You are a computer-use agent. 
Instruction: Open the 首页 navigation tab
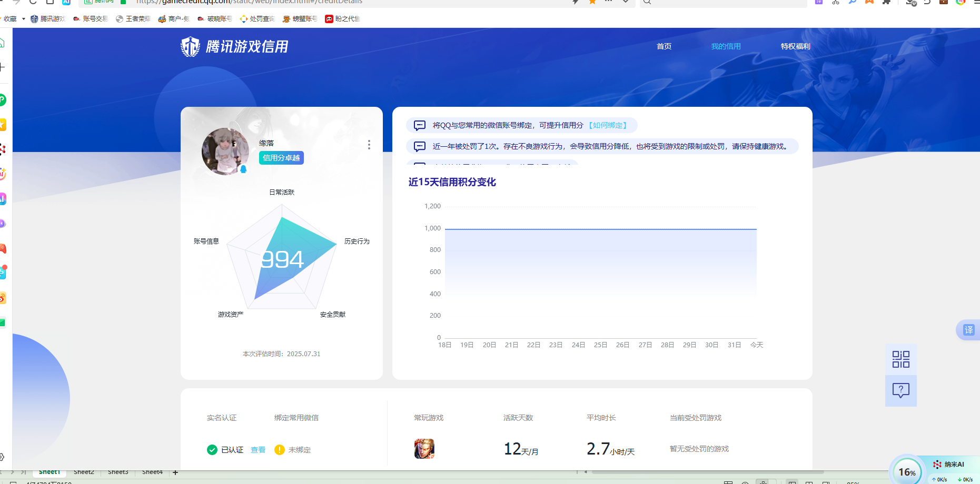pos(664,46)
